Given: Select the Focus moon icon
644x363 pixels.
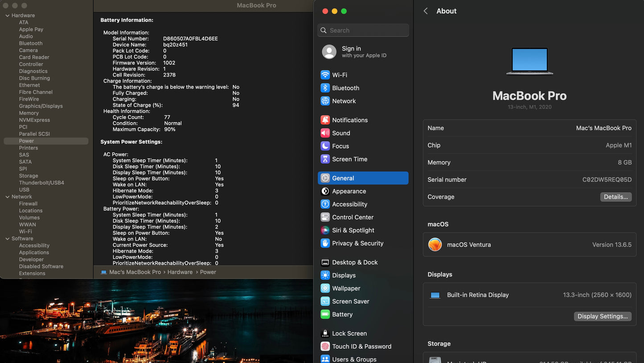Looking at the screenshot, I should (325, 146).
